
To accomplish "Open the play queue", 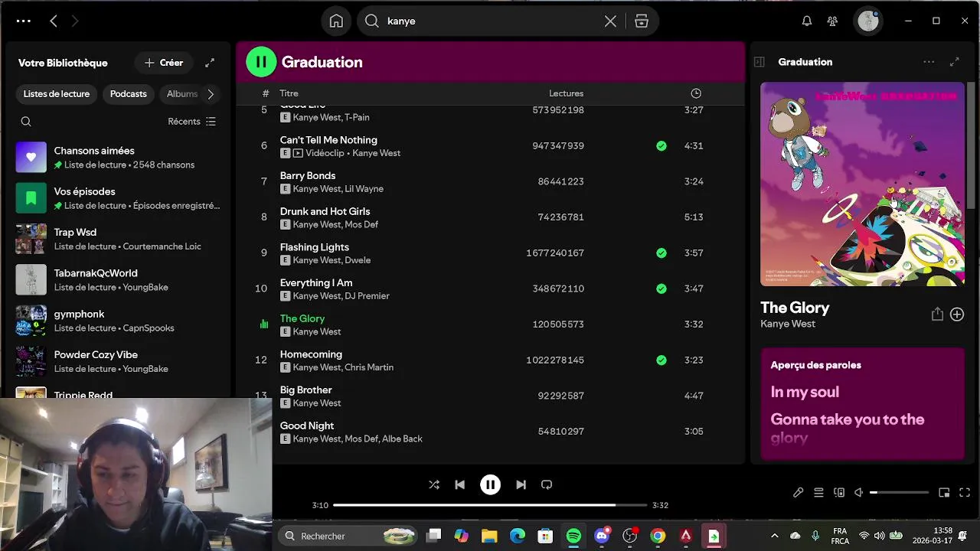I will click(818, 493).
